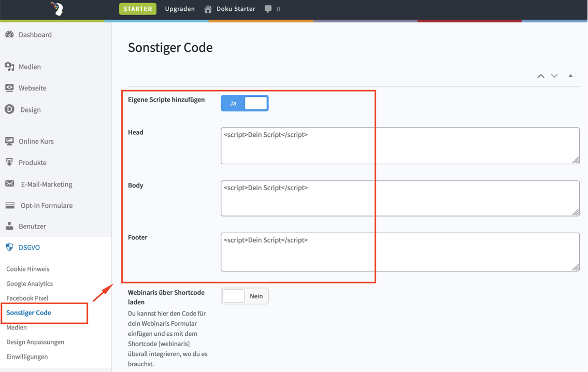Click the Dashboard gauge icon

click(9, 35)
